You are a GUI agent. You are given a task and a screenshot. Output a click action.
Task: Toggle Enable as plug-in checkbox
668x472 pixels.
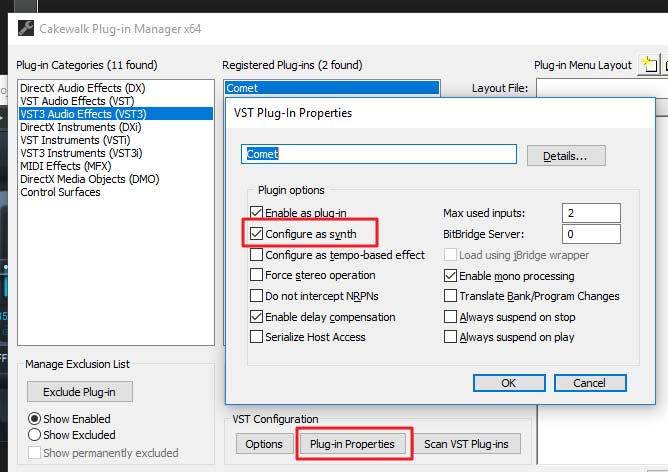click(x=257, y=213)
